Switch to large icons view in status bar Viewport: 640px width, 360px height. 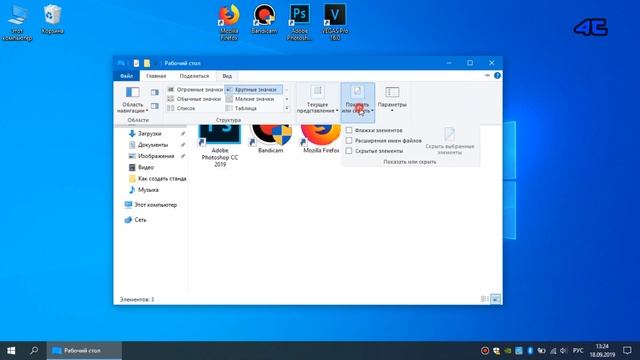[495, 299]
